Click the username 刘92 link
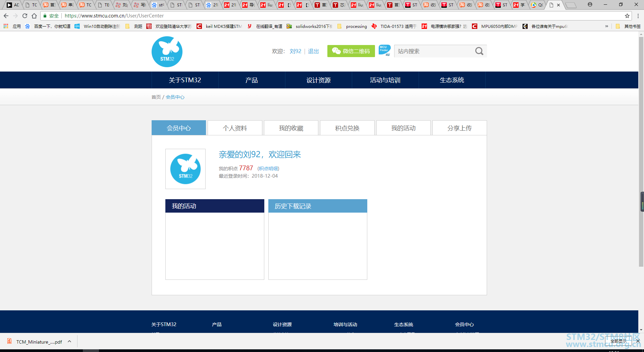 coord(296,51)
